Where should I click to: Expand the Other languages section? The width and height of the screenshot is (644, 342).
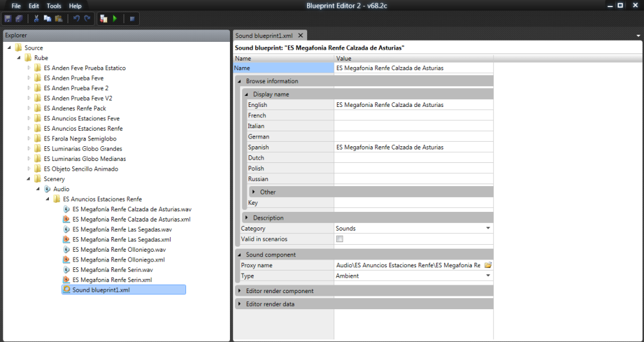254,192
